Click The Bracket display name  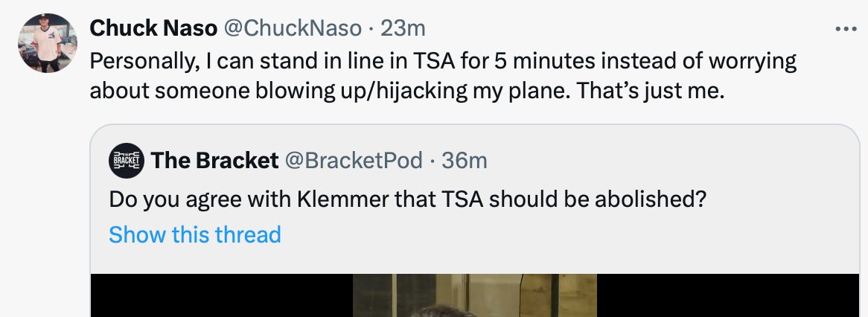coord(214,160)
